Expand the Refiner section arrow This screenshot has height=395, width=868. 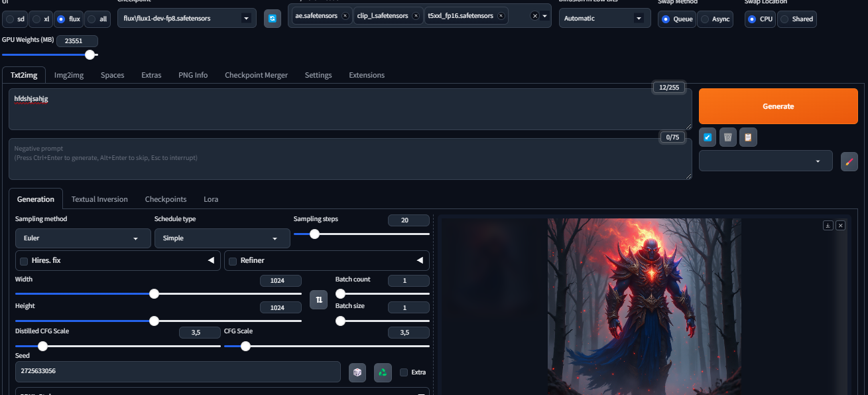point(420,260)
